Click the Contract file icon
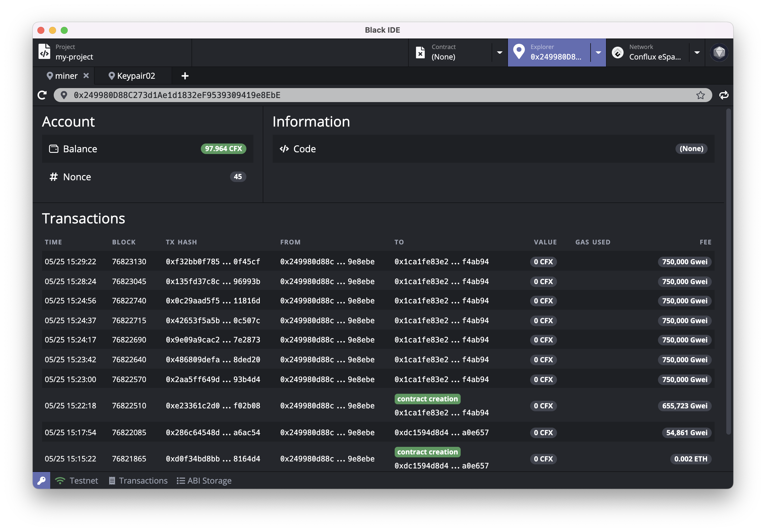 pos(420,53)
